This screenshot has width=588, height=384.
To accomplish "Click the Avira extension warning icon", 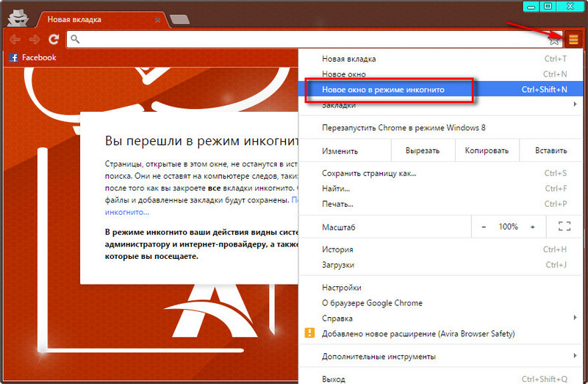I will (309, 333).
